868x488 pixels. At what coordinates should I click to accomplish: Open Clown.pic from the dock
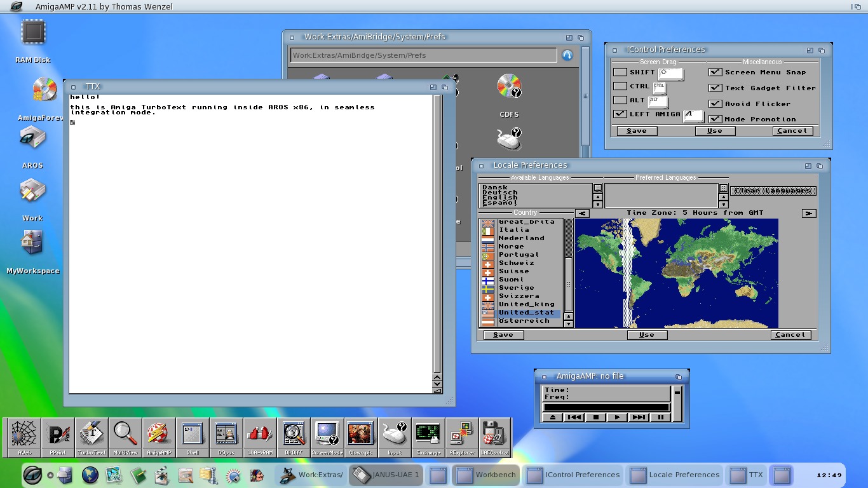pos(362,437)
